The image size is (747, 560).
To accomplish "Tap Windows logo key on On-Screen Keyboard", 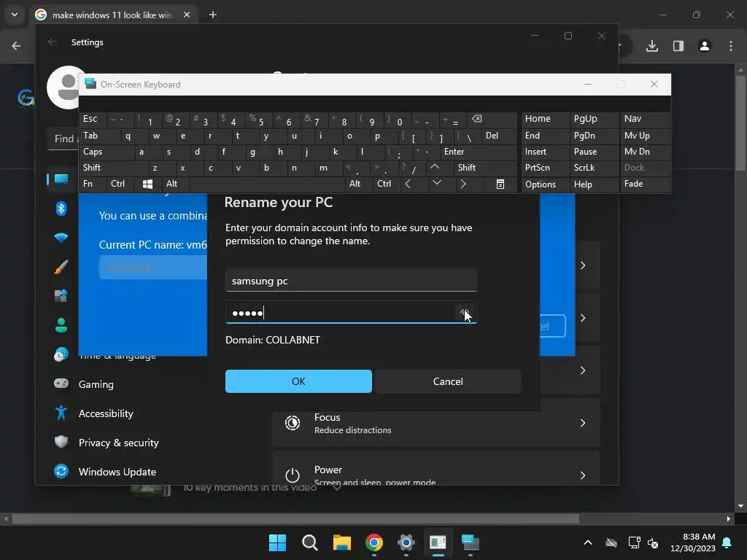I will 147,184.
